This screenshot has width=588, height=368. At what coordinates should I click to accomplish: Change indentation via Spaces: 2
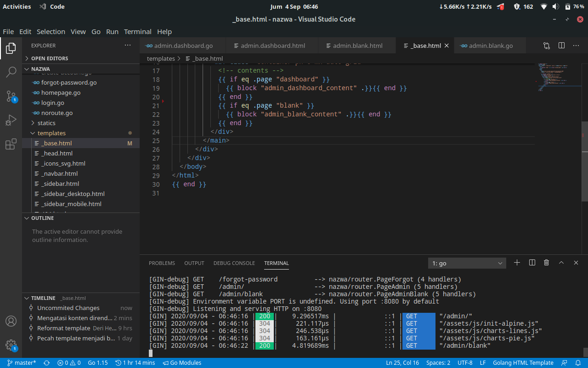[438, 362]
